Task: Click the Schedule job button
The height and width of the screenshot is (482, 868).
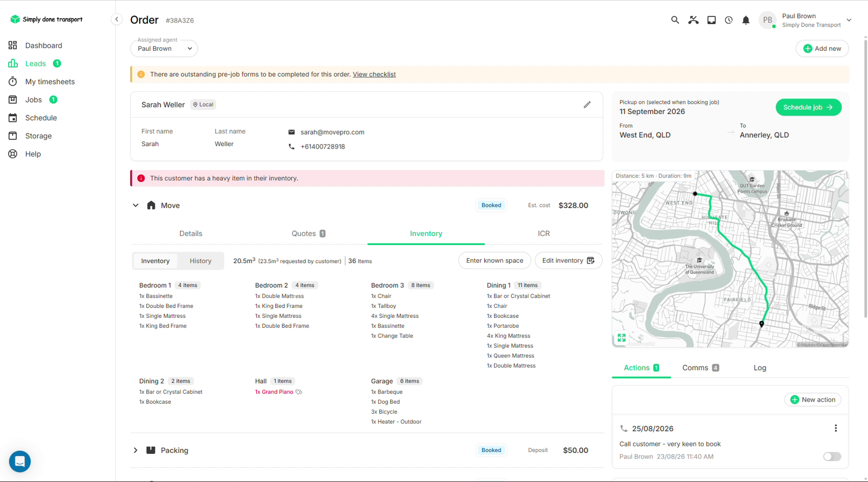Action: (x=808, y=107)
